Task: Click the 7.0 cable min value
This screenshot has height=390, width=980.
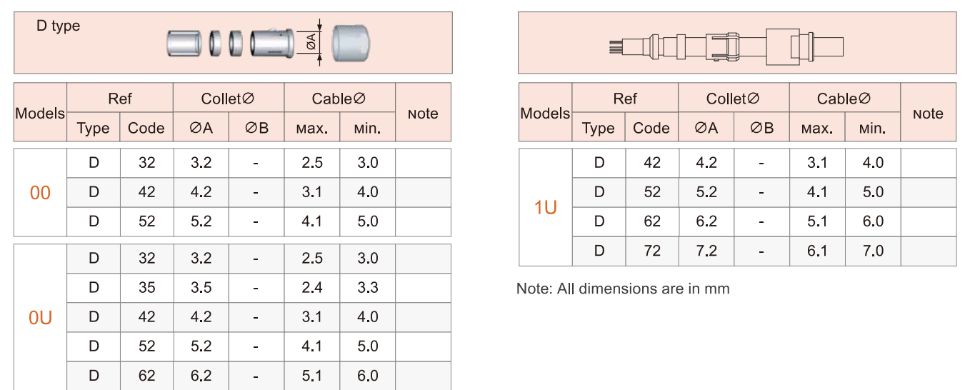Action: 873,251
